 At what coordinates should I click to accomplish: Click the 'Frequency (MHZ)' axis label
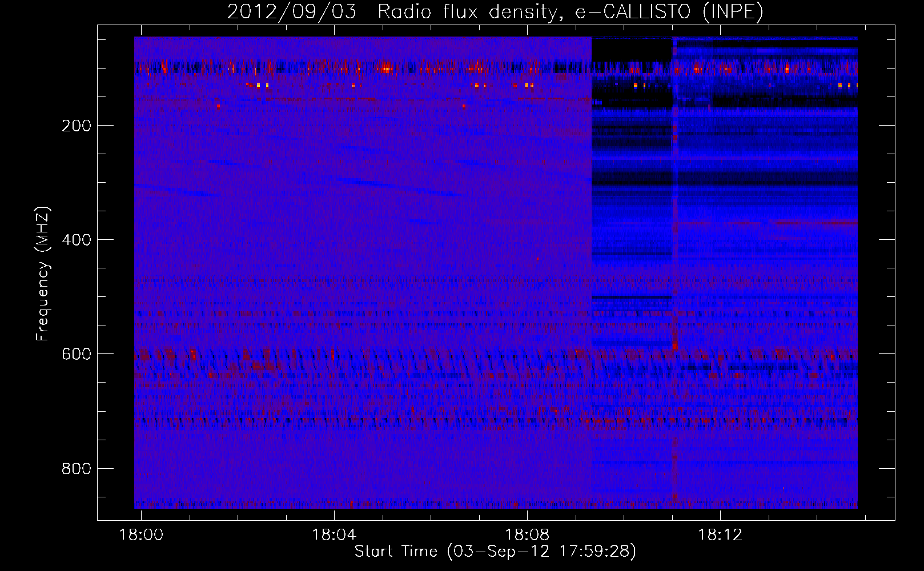pyautogui.click(x=42, y=274)
